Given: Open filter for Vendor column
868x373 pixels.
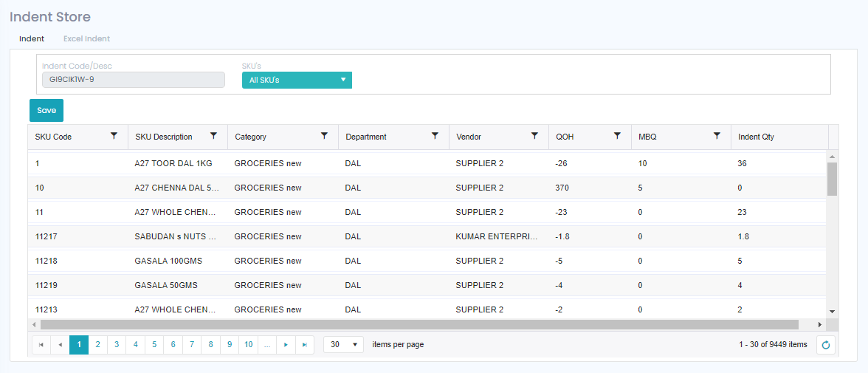Looking at the screenshot, I should (534, 136).
